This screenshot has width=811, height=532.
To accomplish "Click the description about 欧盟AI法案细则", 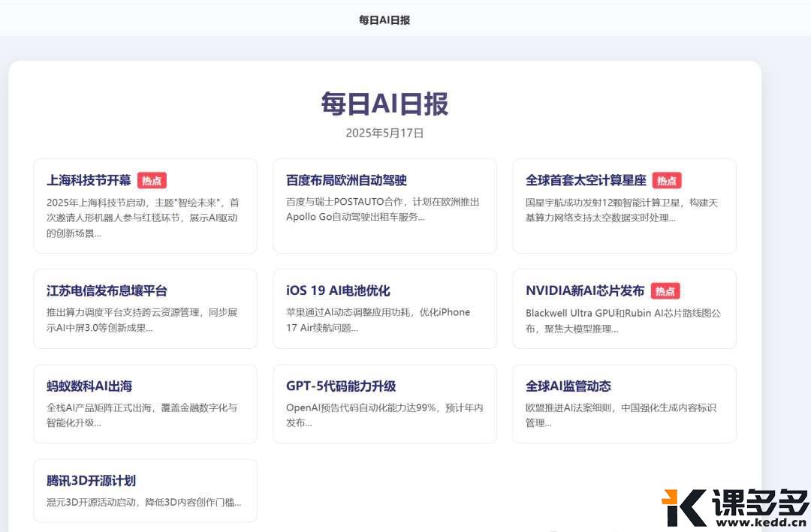I will (x=621, y=415).
